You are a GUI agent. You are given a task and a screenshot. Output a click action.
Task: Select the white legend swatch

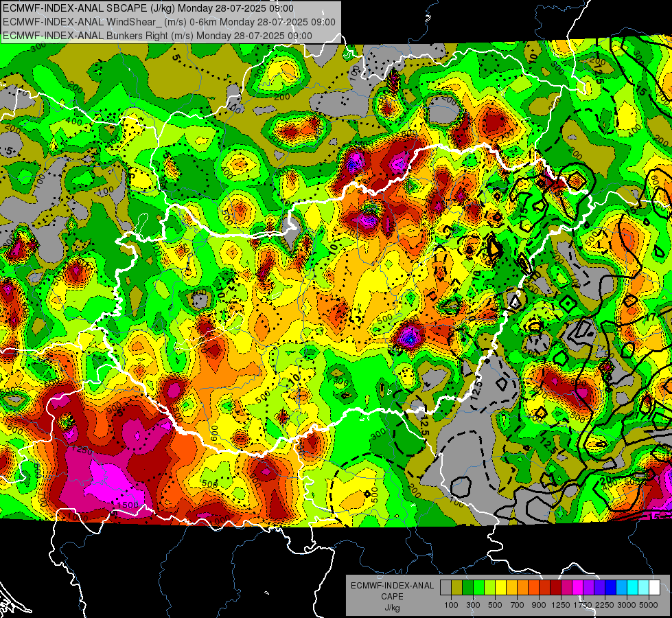[x=655, y=587]
